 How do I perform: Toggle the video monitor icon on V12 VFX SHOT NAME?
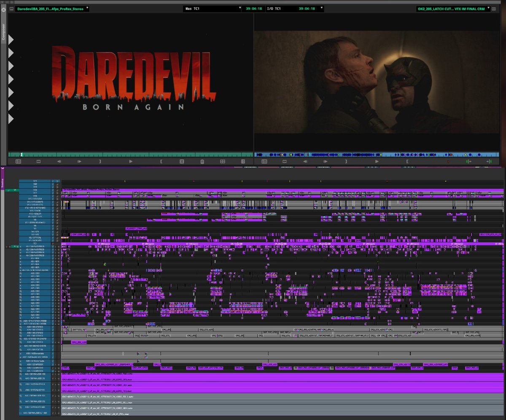coord(57,208)
